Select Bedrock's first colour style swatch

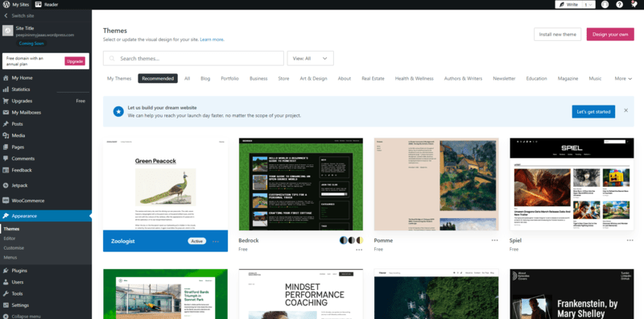344,240
